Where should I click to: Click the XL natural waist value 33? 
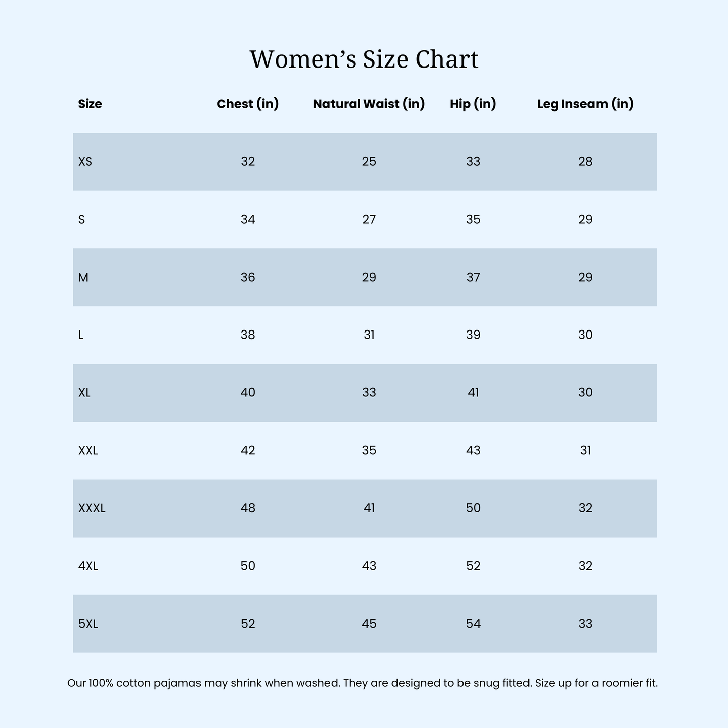point(369,393)
